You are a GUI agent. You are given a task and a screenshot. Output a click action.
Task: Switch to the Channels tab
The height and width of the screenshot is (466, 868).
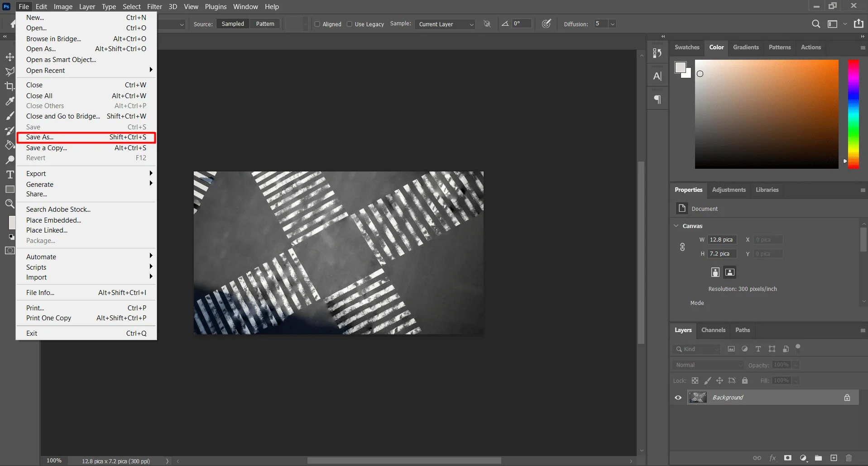pos(713,330)
